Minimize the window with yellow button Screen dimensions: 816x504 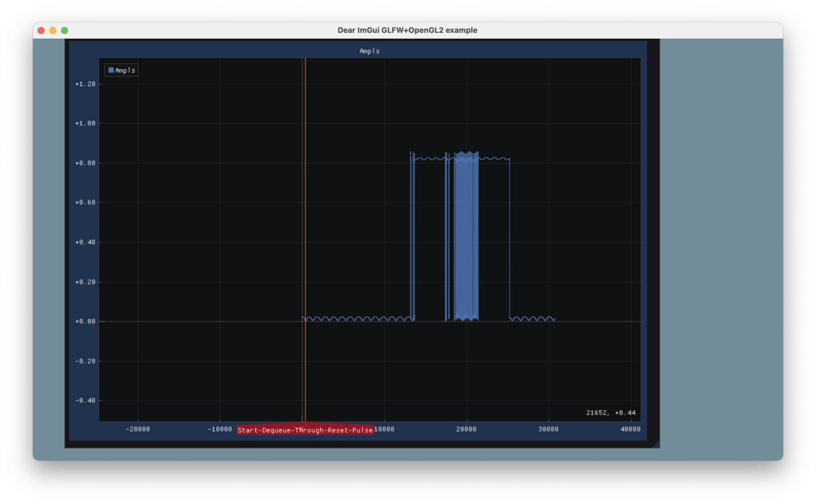tap(53, 30)
